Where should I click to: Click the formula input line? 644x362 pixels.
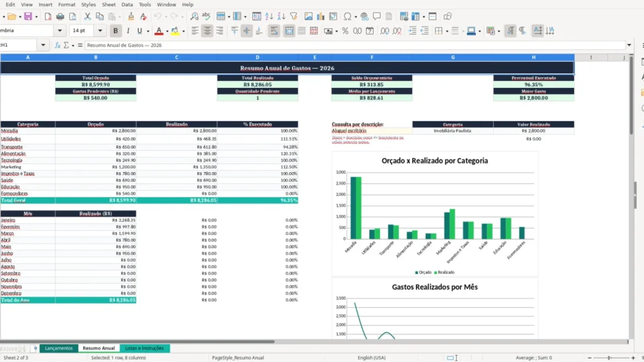coord(355,45)
